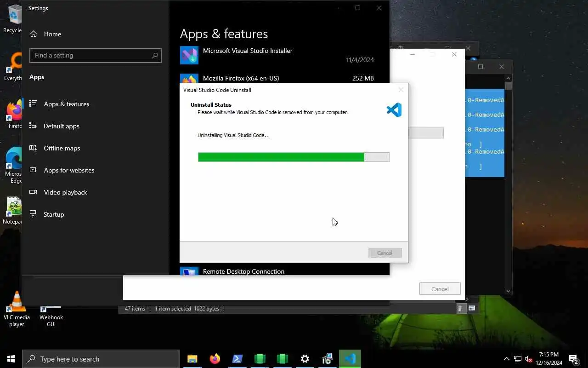
Task: Open Settings gear from the taskbar
Action: (x=305, y=359)
